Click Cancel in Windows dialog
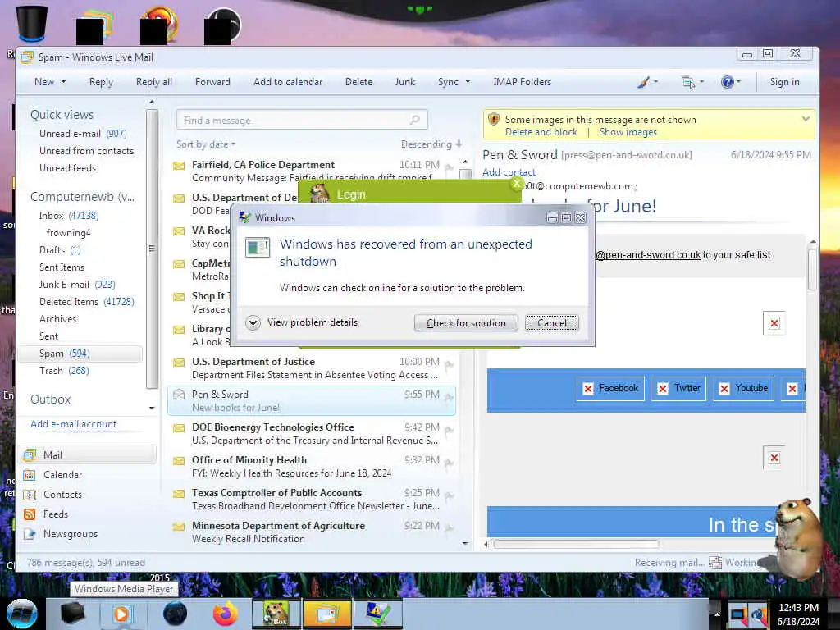The height and width of the screenshot is (630, 840). pos(552,323)
